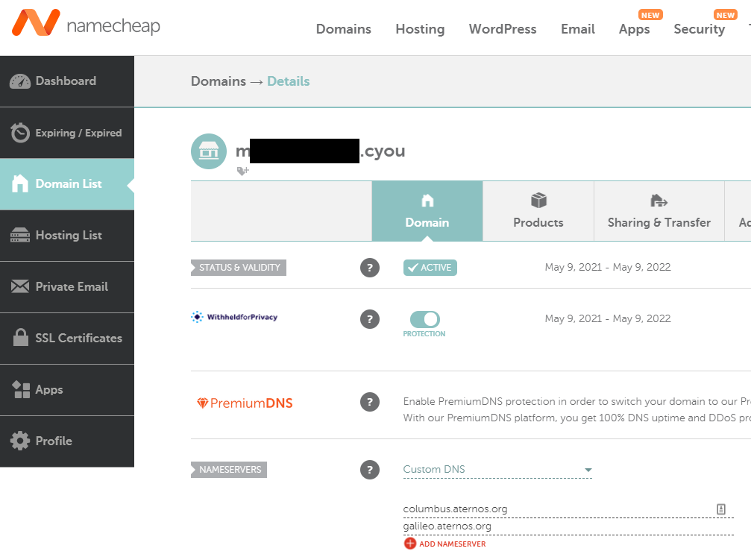751x560 pixels.
Task: Click the icon beside columbus.aternos.org
Action: (721, 509)
